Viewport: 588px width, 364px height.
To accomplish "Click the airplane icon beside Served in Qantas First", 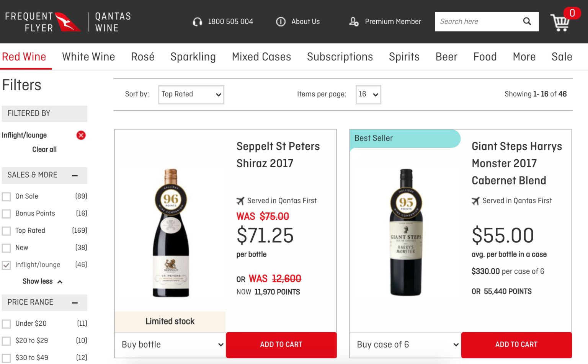I will coord(240,201).
